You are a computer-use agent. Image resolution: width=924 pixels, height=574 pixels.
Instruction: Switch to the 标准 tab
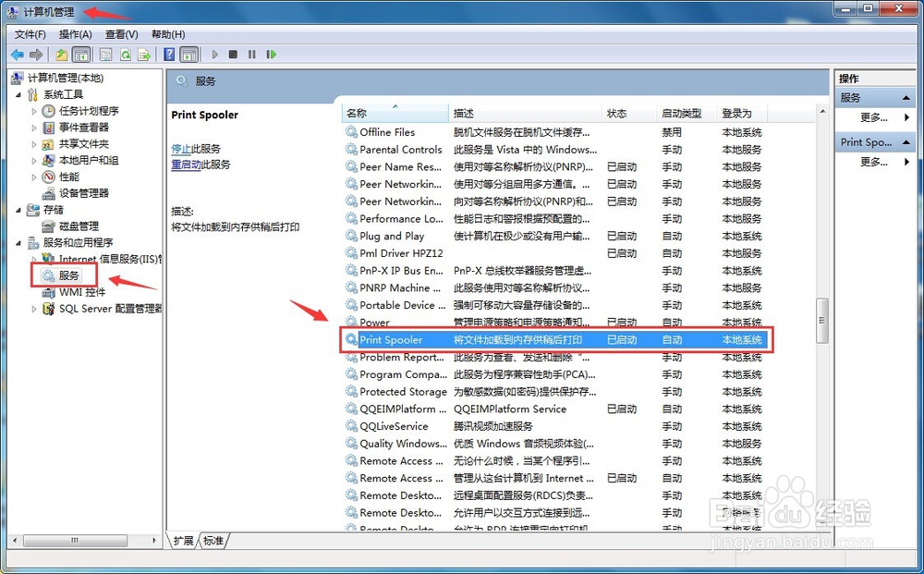213,541
